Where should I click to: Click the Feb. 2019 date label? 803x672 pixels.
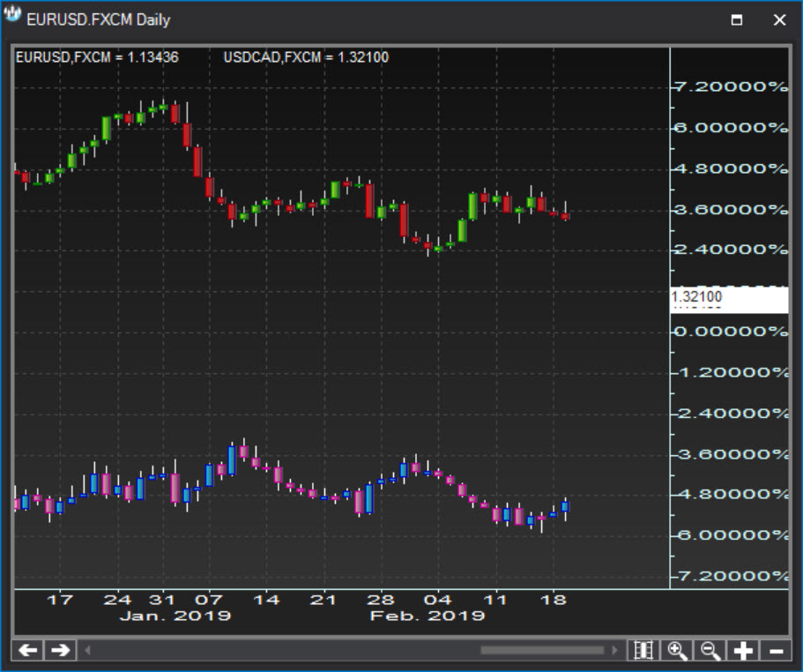[428, 616]
